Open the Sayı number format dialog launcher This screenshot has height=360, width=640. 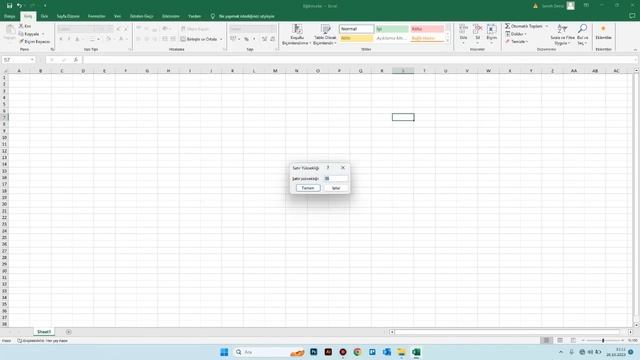pos(276,49)
